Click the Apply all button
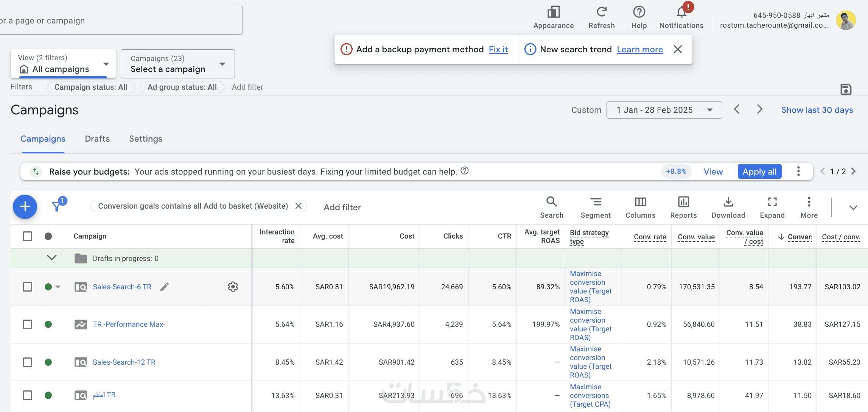Viewport: 868px width, 412px height. [x=759, y=172]
